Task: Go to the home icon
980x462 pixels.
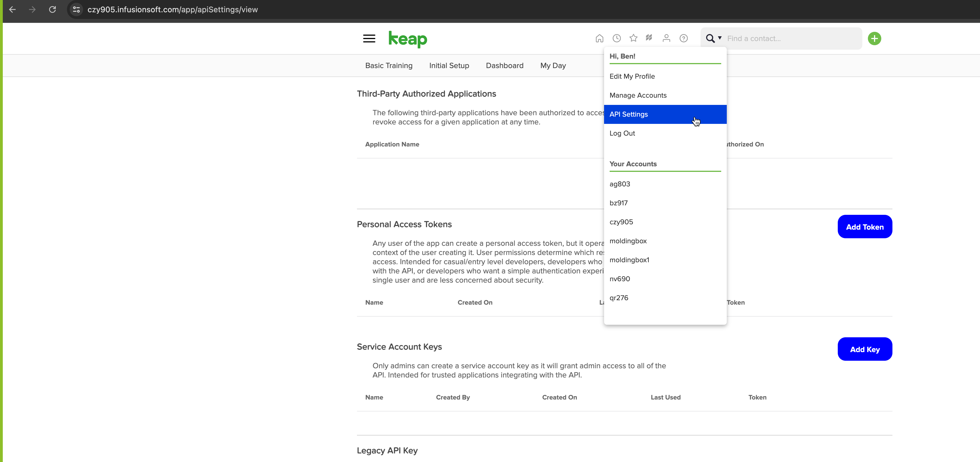Action: click(599, 38)
